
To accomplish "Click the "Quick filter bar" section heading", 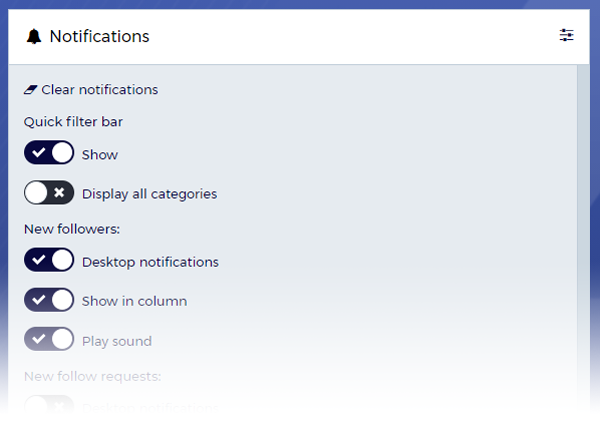I will point(73,122).
